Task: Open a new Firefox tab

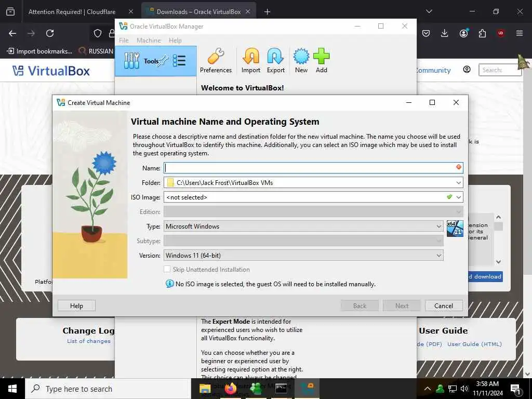Action: point(268,12)
